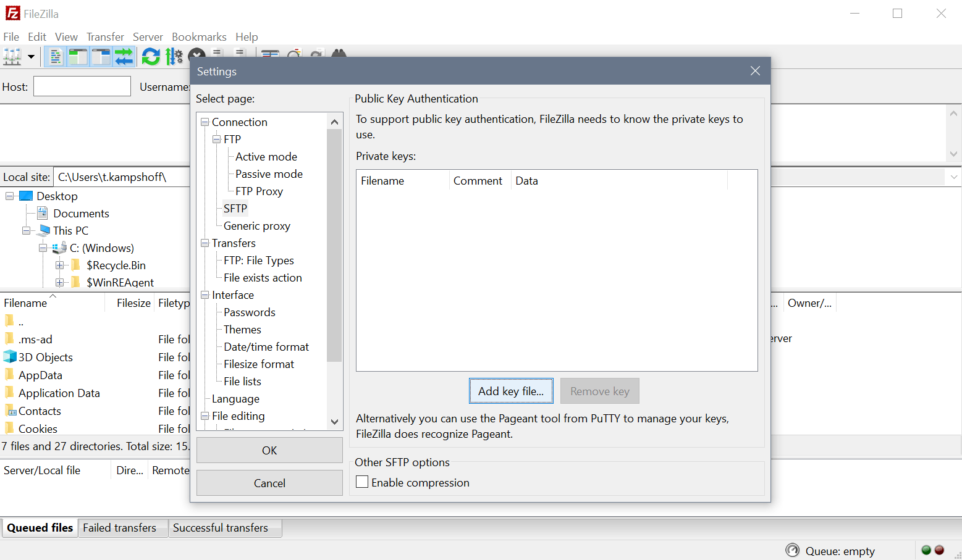Click the This PC computer icon
Image resolution: width=962 pixels, height=560 pixels.
(43, 230)
